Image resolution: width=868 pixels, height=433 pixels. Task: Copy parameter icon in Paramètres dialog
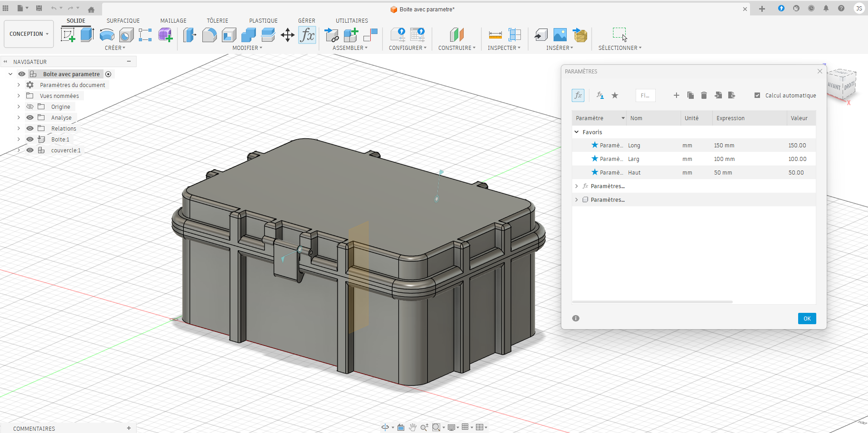click(x=690, y=95)
